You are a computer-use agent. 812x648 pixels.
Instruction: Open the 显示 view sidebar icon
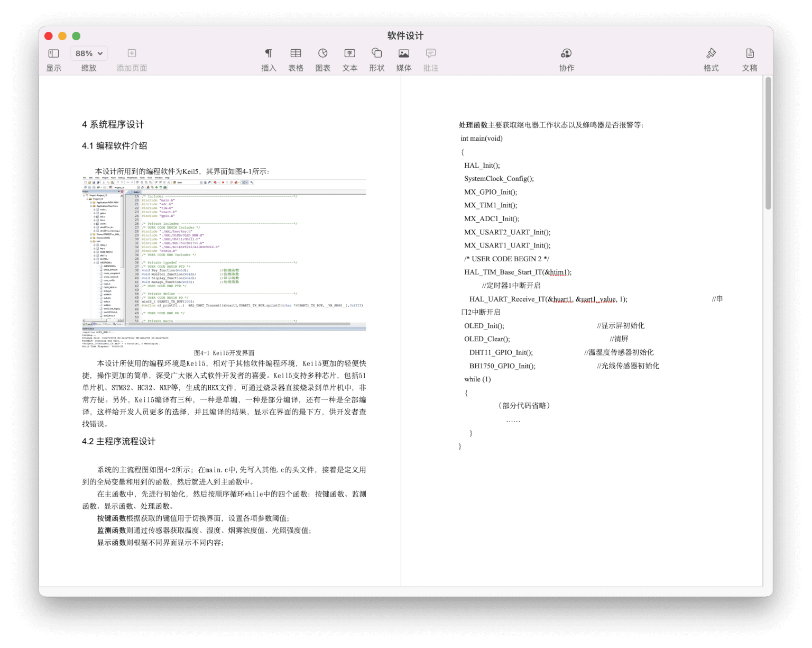tap(54, 53)
